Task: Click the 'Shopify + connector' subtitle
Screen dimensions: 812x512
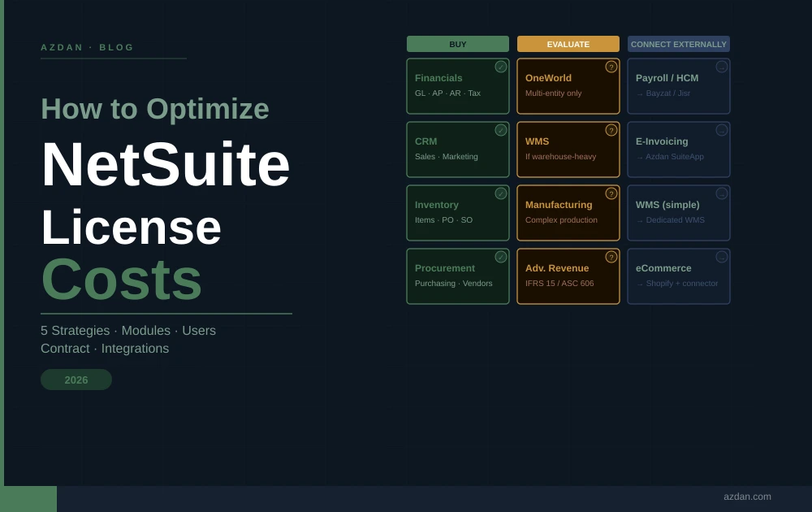Action: pos(682,284)
